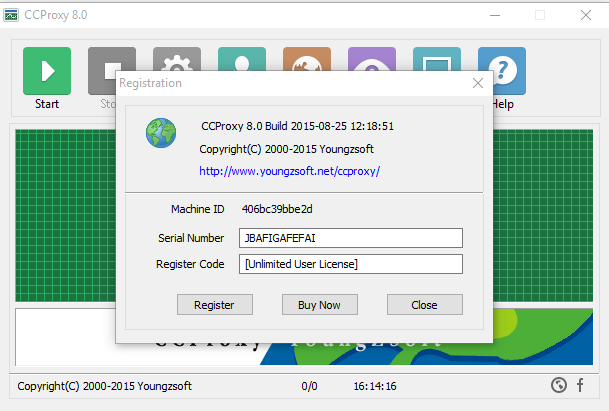
Task: Click the status bar copyright text
Action: 104,386
